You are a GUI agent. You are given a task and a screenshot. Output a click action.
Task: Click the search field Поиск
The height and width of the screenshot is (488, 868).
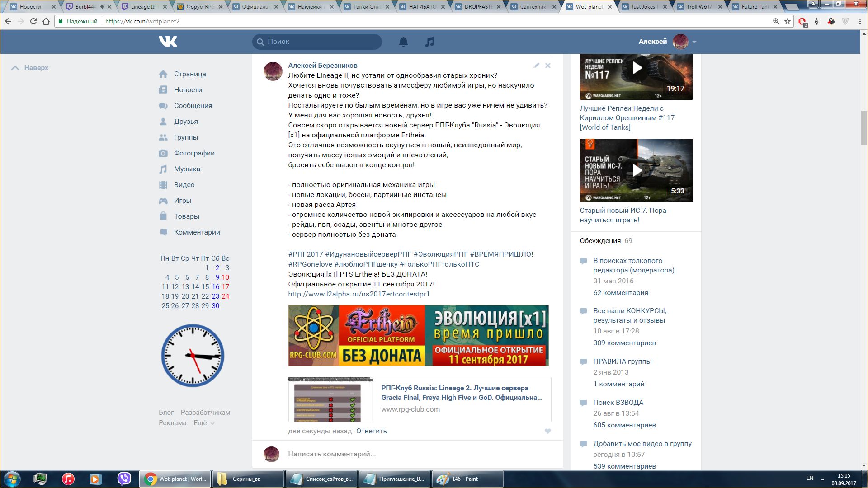click(317, 42)
